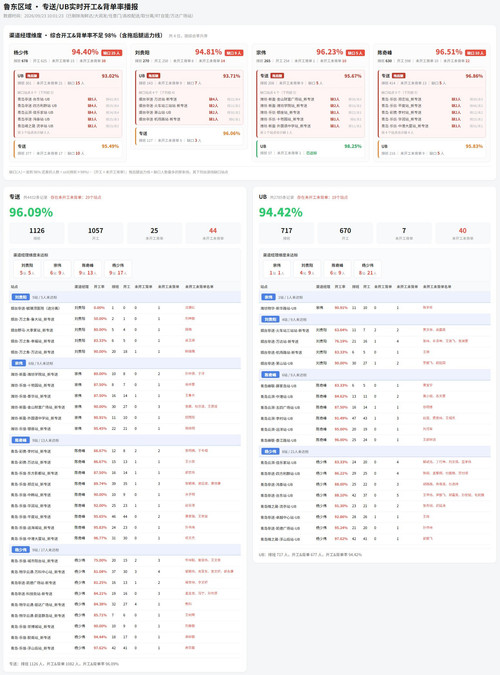The height and width of the screenshot is (675, 500).
Task: Open the manager card showing 96.51%
Action: pos(432,102)
